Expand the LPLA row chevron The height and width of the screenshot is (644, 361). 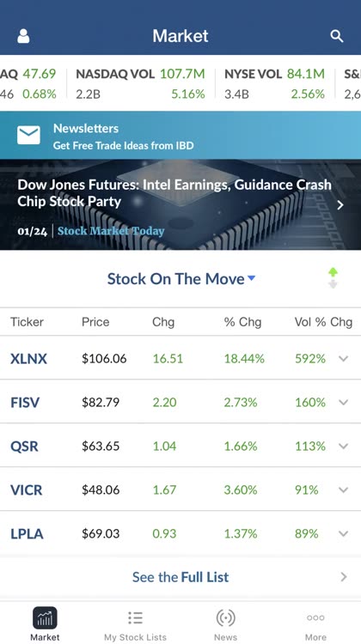click(343, 533)
